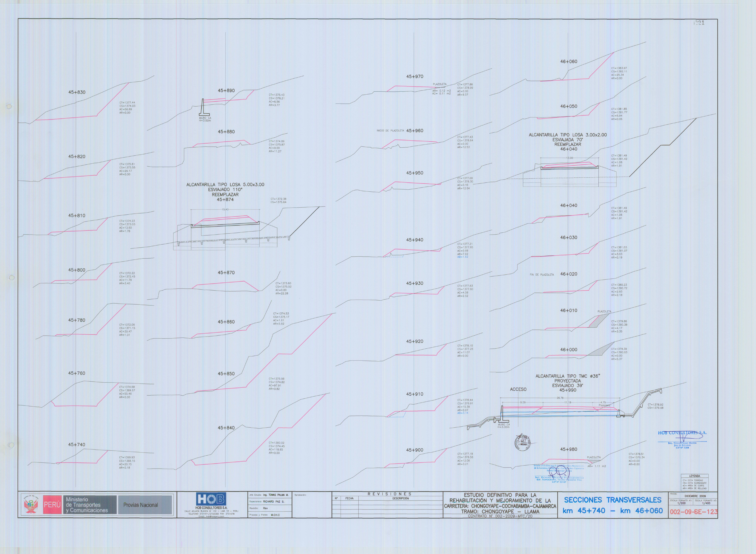Viewport: 756px width, 554px height.
Task: Click section label '46+050'
Action: 569,106
